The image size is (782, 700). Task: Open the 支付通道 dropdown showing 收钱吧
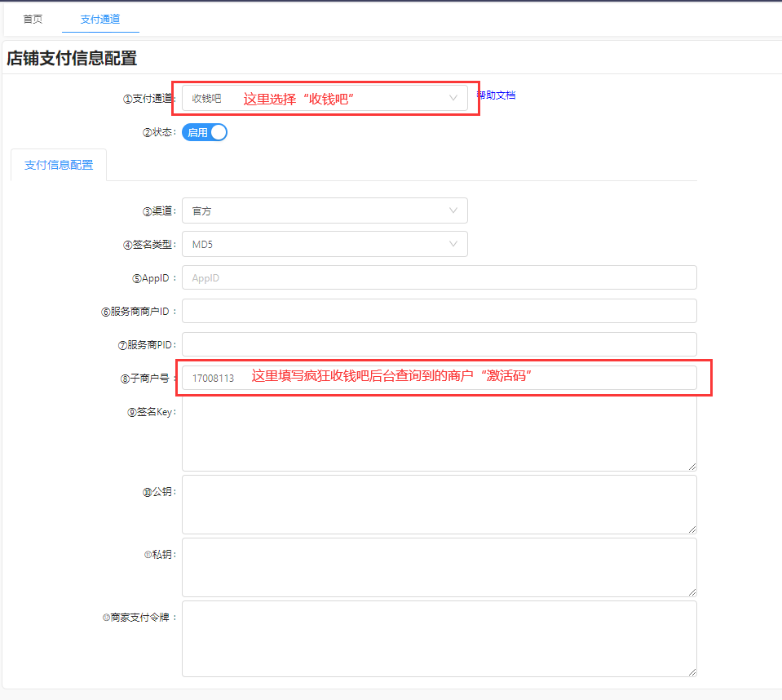point(325,98)
